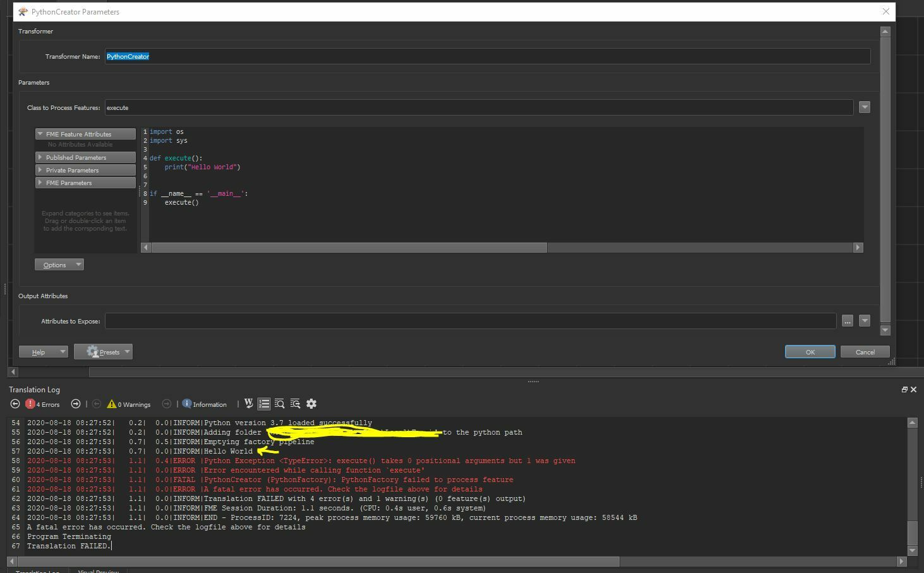This screenshot has height=573, width=924.
Task: Select 'Error encountered while calling function' log line
Action: coord(226,470)
